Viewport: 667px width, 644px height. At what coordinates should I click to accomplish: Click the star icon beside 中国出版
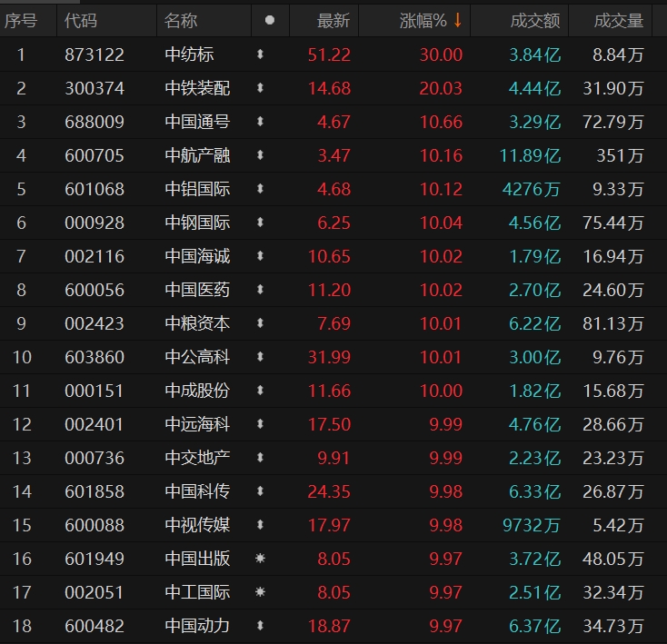261,559
